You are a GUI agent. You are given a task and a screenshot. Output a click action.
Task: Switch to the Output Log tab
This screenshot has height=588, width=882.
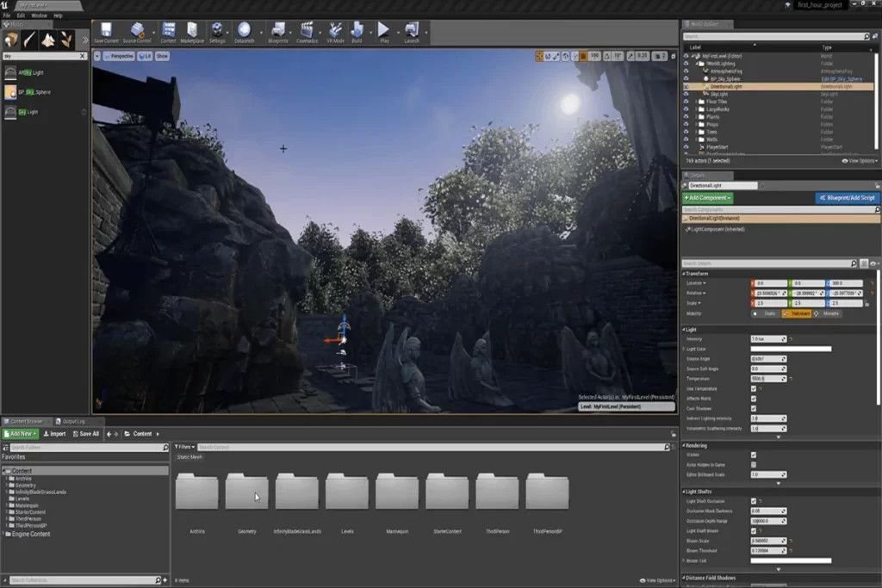(72, 421)
